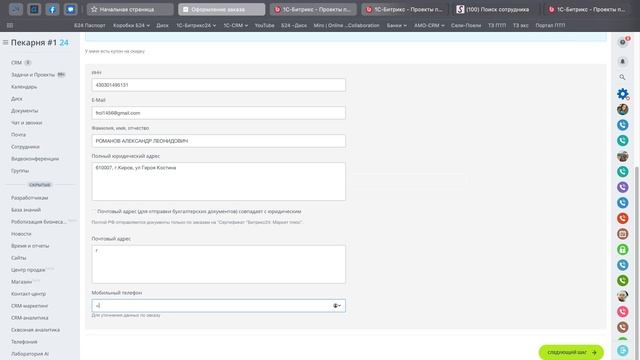Open the blue gear settings icon

(622, 94)
